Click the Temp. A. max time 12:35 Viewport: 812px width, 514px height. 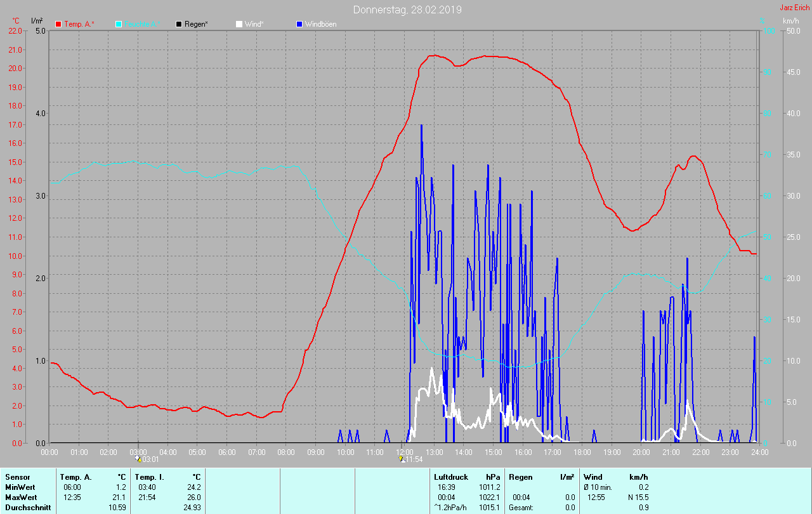tap(72, 497)
